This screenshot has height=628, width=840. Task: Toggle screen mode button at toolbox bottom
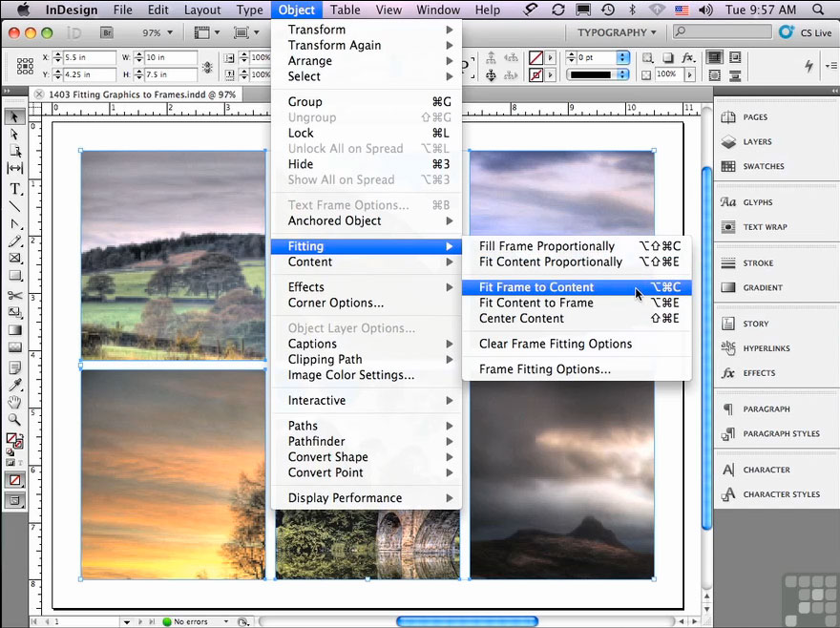click(14, 501)
